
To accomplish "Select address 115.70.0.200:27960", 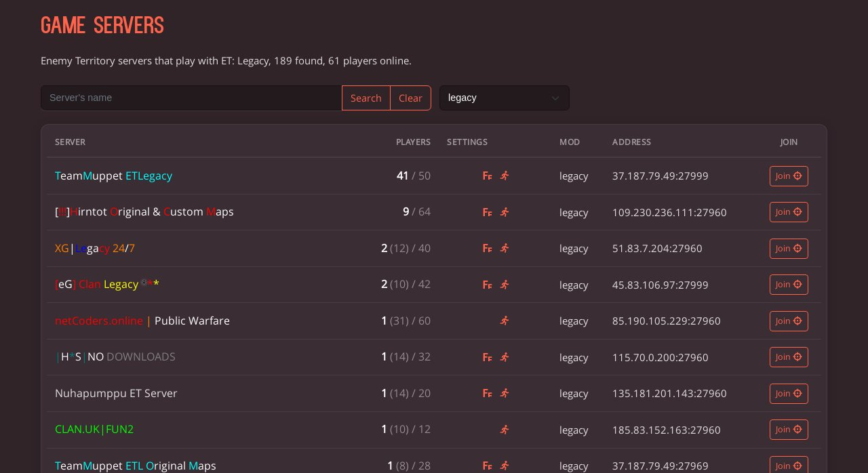I will pos(660,357).
